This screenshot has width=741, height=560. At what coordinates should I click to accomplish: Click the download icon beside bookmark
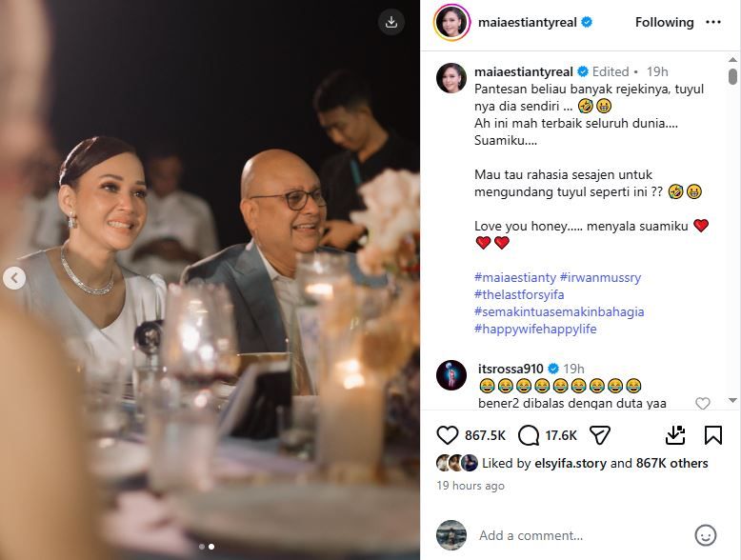675,435
